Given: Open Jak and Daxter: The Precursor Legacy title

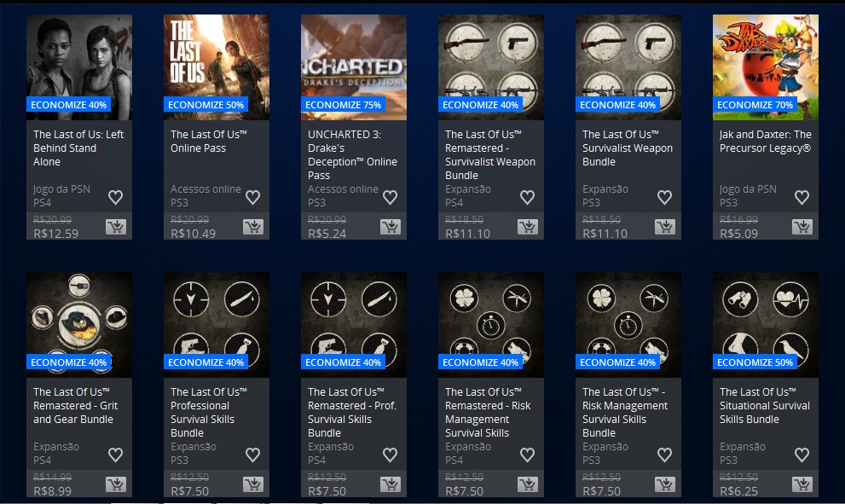Looking at the screenshot, I should click(x=765, y=142).
